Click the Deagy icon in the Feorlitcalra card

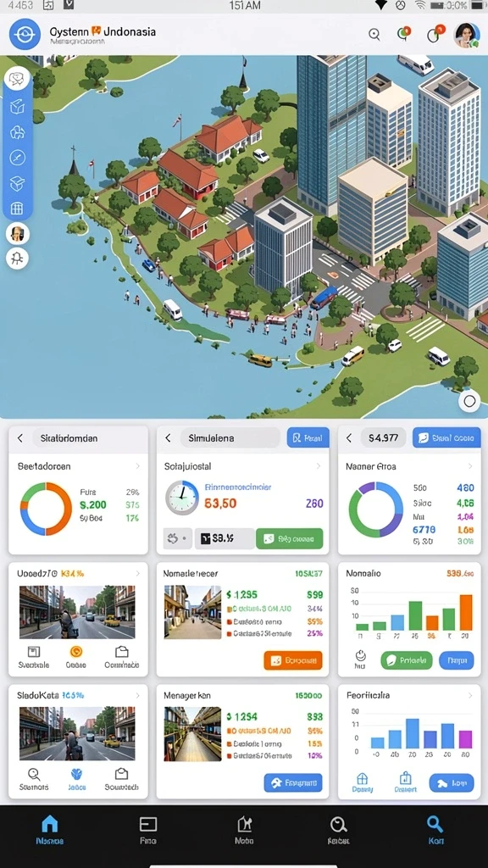363,779
